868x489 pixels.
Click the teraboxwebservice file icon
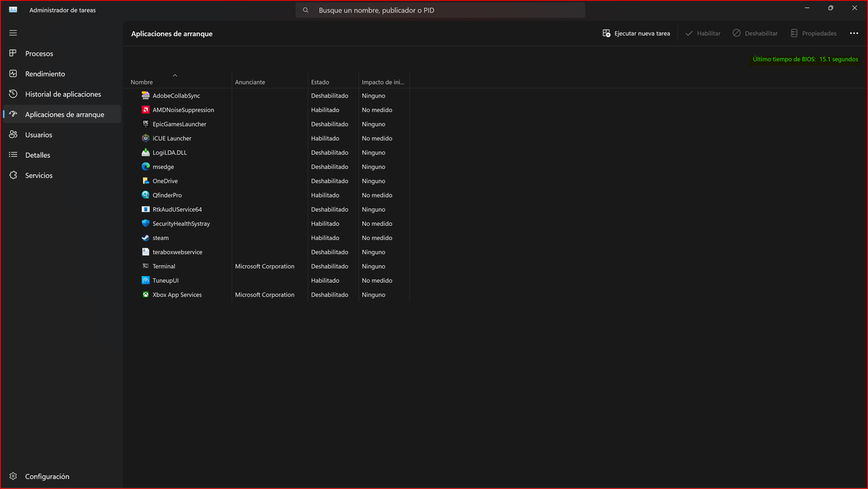[x=146, y=252]
